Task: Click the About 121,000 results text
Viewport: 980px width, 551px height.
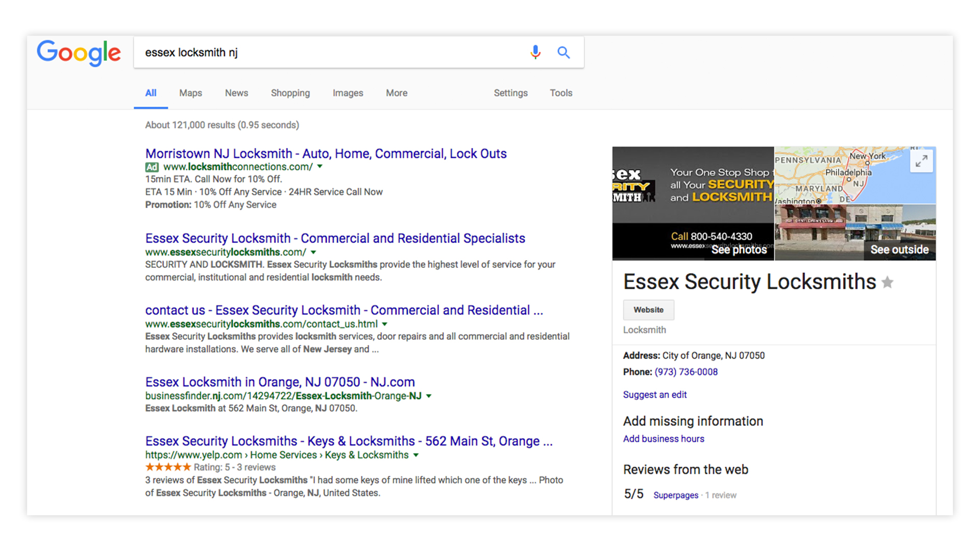Action: point(222,125)
